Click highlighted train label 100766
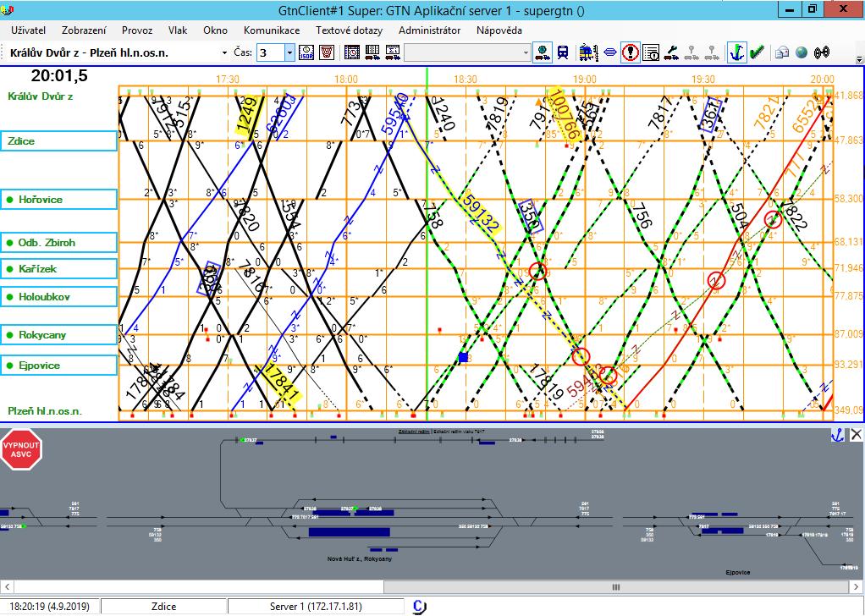Screen dimensions: 865x616 coord(565,116)
